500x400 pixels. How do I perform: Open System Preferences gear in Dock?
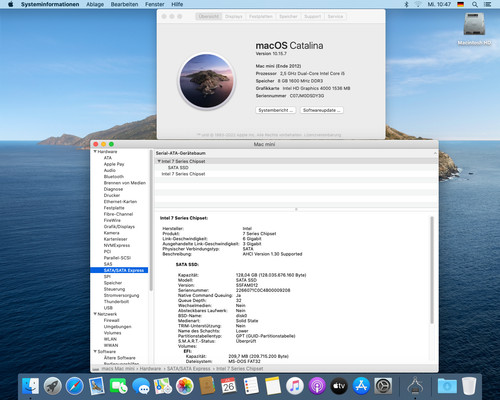383,386
